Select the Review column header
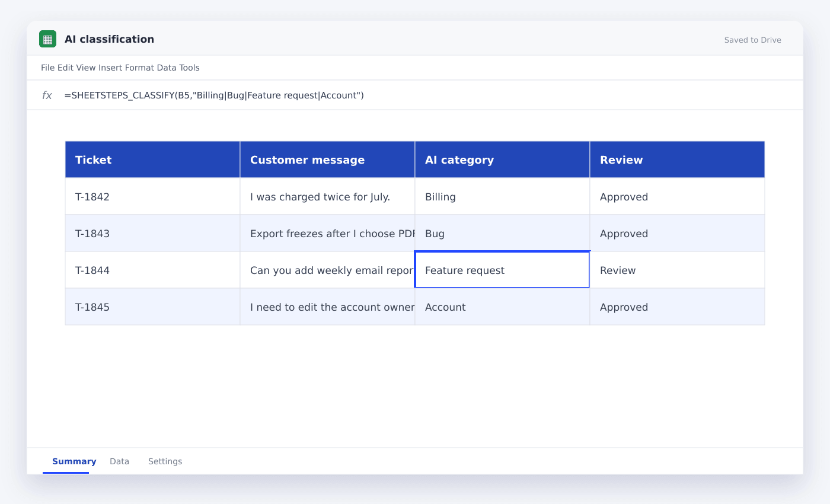 (x=677, y=160)
